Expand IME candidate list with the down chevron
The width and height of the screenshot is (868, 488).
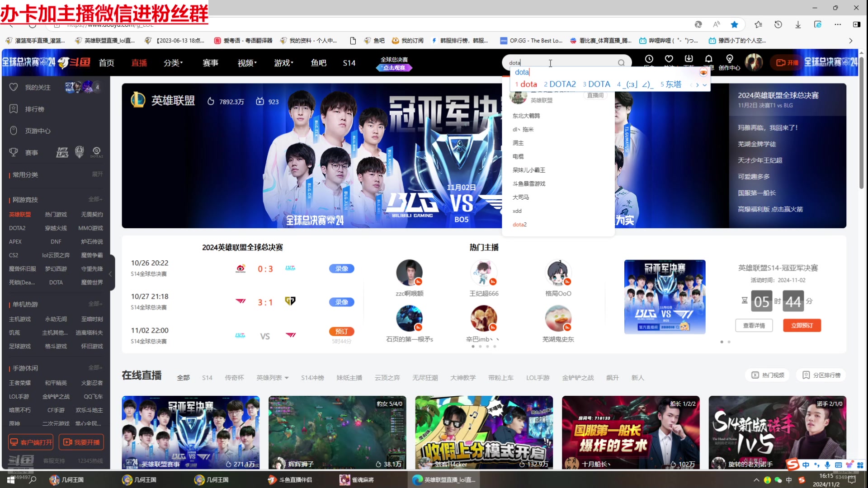pos(704,84)
